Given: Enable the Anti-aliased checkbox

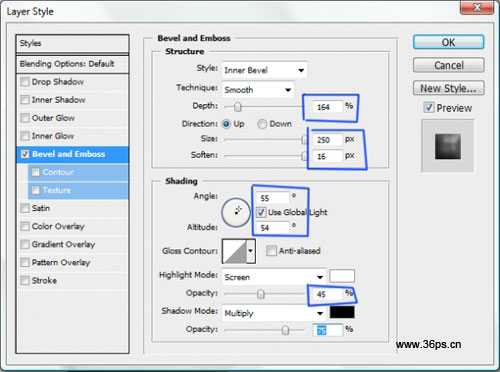Looking at the screenshot, I should point(271,251).
